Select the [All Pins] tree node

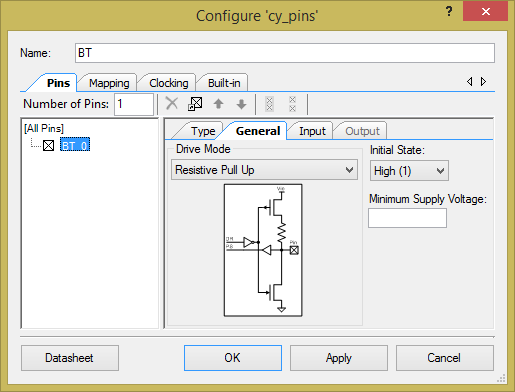[44, 128]
